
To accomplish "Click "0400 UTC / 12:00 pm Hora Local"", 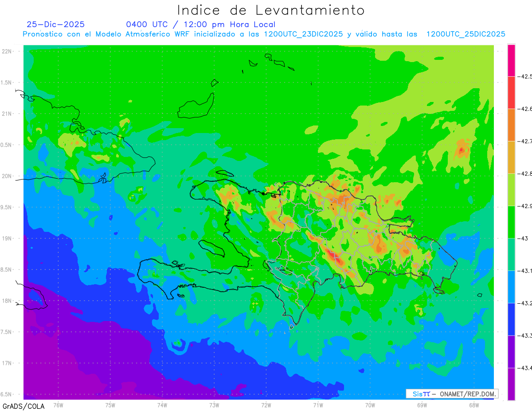I will coord(200,24).
